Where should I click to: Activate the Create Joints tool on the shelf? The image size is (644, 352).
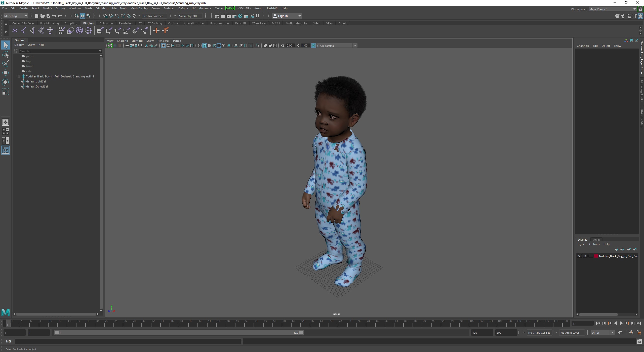click(x=24, y=31)
